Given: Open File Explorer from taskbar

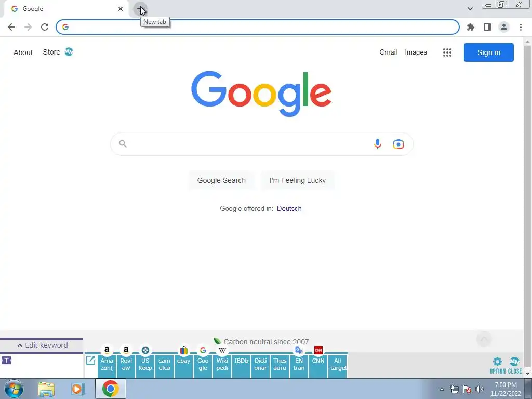Looking at the screenshot, I should 46,389.
